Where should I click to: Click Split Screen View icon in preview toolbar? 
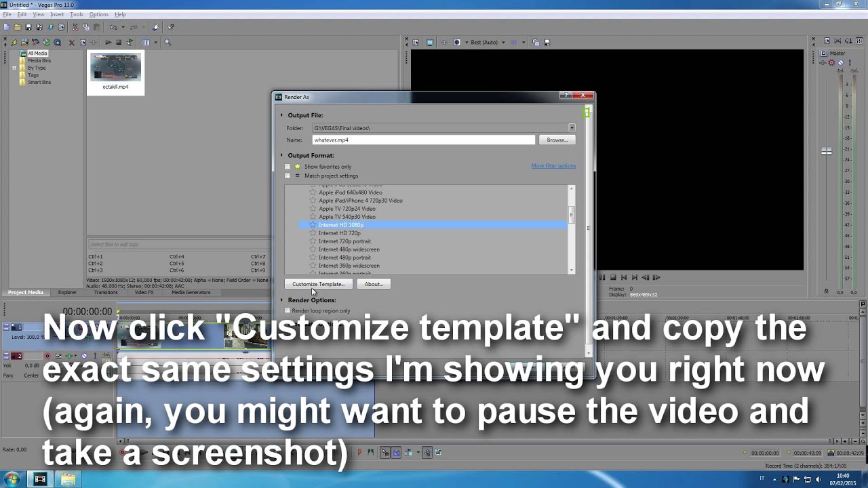click(x=456, y=42)
